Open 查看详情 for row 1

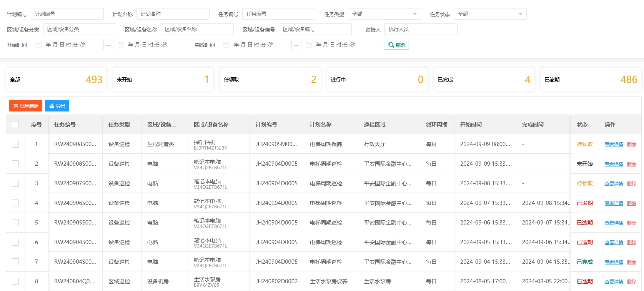(614, 144)
